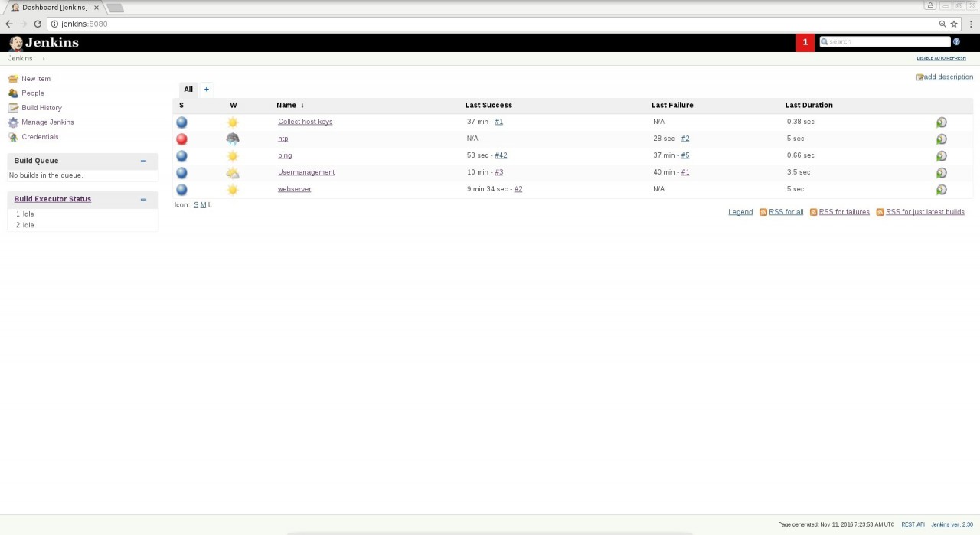Click the Jenkins logo in header
Image resolution: width=980 pixels, height=535 pixels.
tap(44, 43)
